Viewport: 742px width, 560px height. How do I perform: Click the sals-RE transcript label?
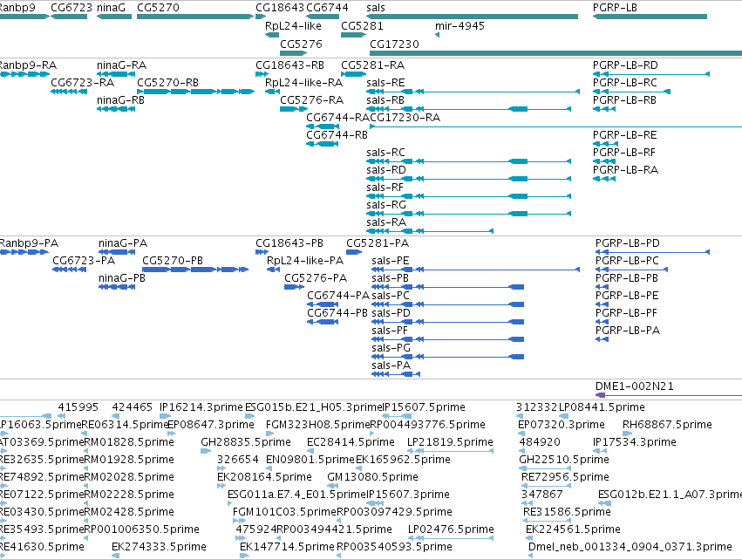pos(385,82)
